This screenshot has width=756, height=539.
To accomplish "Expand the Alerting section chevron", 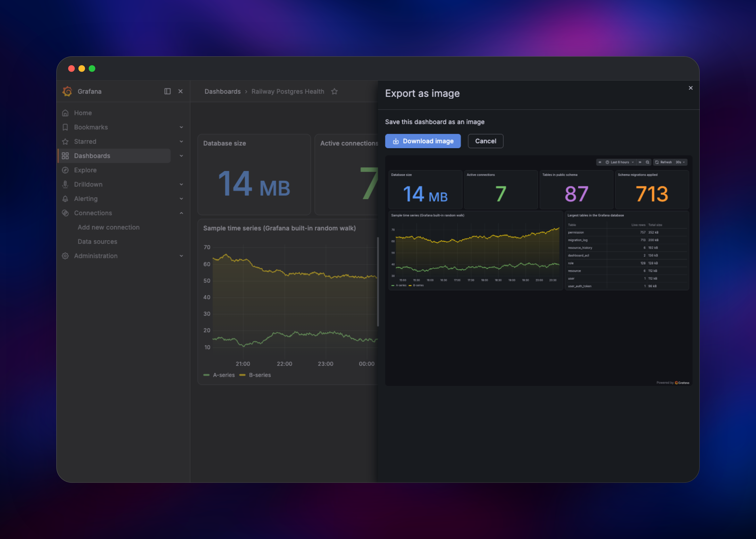I will click(x=181, y=199).
